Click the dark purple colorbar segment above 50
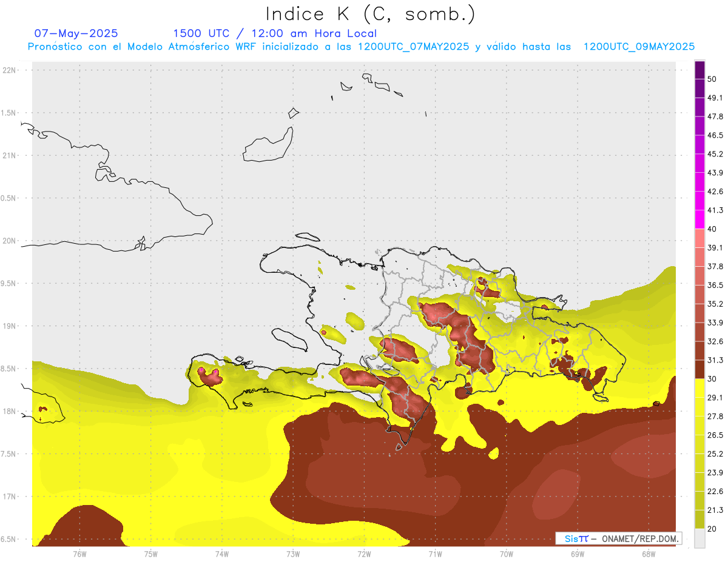The width and height of the screenshot is (728, 562). tap(699, 70)
